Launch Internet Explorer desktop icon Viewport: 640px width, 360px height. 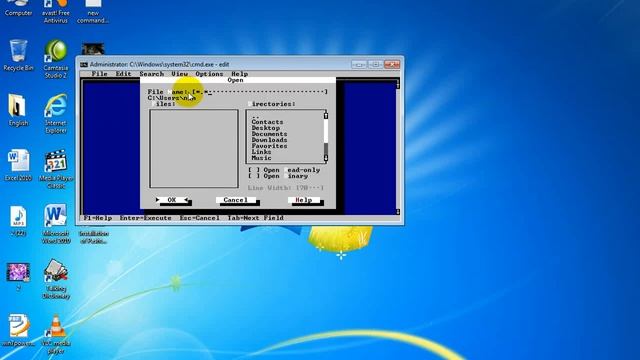click(x=56, y=114)
